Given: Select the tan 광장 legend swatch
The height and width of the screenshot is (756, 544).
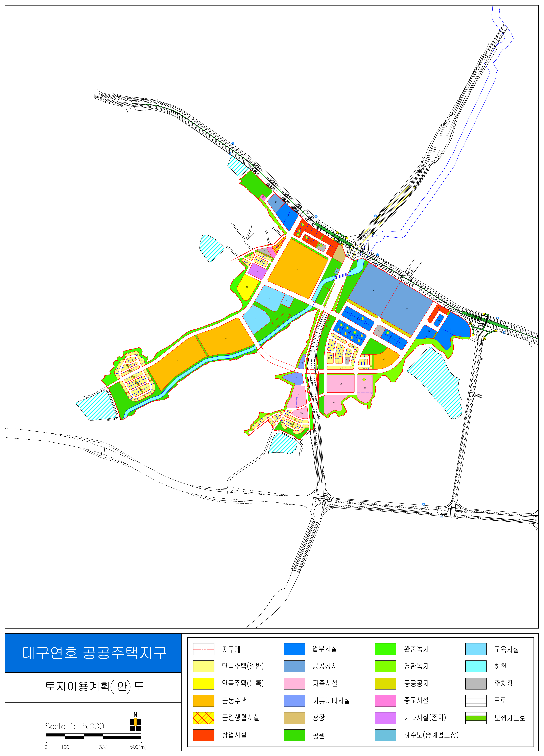Looking at the screenshot, I should pos(294,718).
